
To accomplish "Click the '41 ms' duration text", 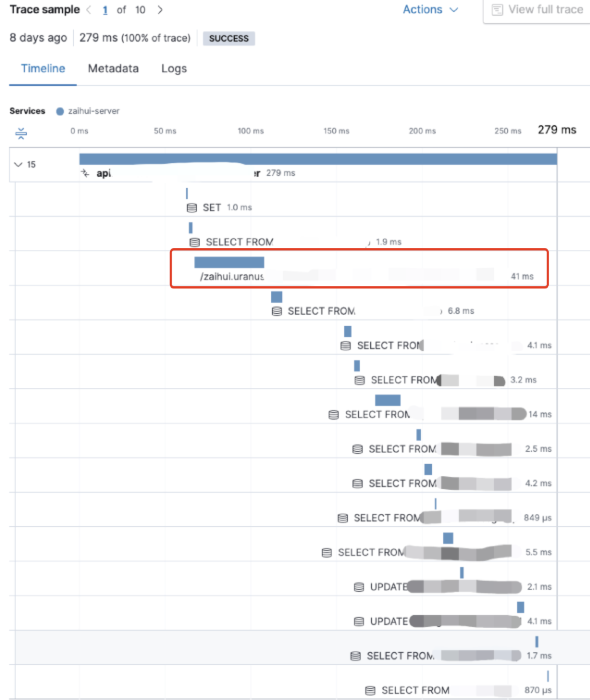I will (x=522, y=277).
